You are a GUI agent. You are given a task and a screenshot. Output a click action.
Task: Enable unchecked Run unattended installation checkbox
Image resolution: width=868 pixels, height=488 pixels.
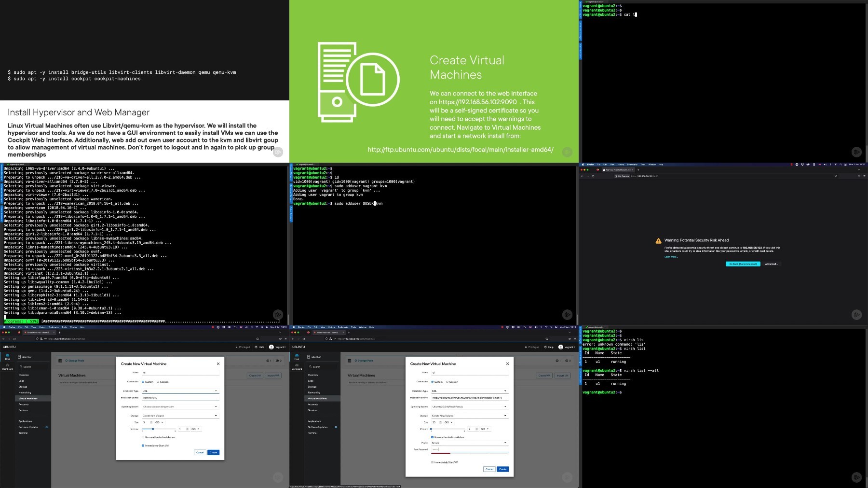click(143, 437)
